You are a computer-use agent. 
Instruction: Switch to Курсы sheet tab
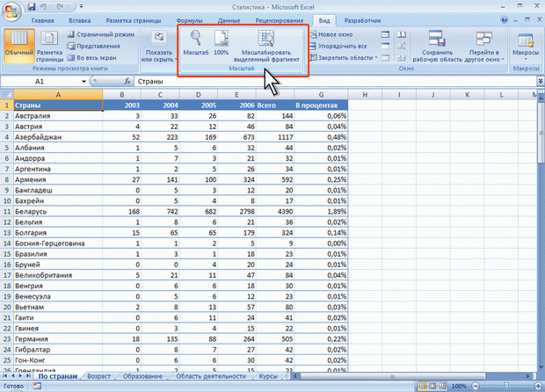pyautogui.click(x=268, y=376)
